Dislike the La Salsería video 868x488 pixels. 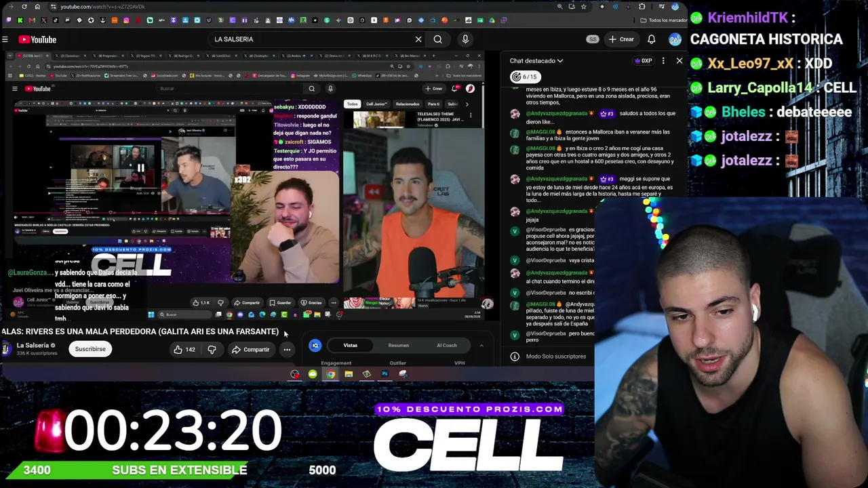click(212, 350)
